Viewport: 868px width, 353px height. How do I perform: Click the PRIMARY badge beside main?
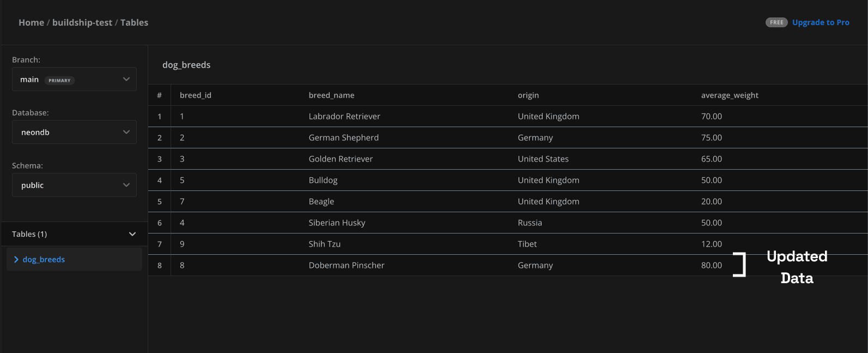59,80
